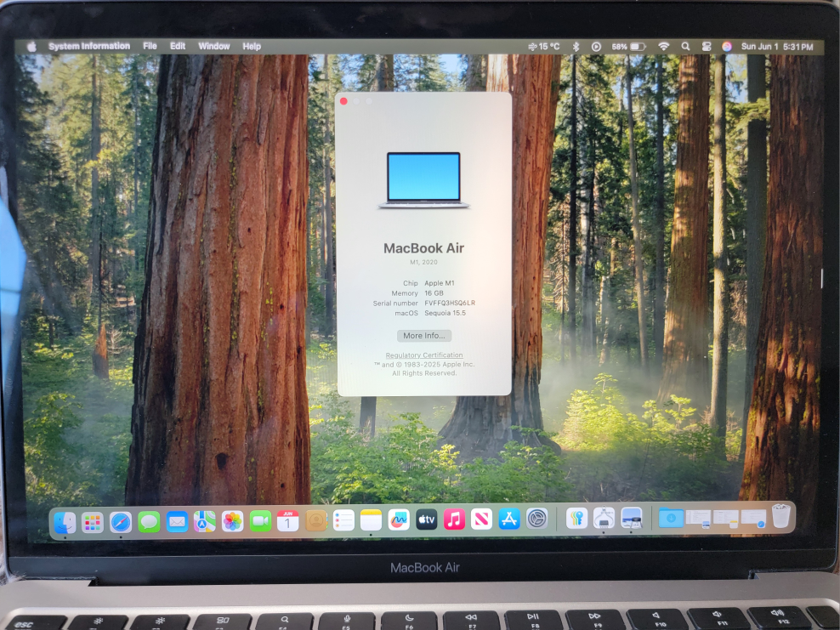Close the About This Mac window
Image resolution: width=840 pixels, height=630 pixels.
(x=344, y=101)
